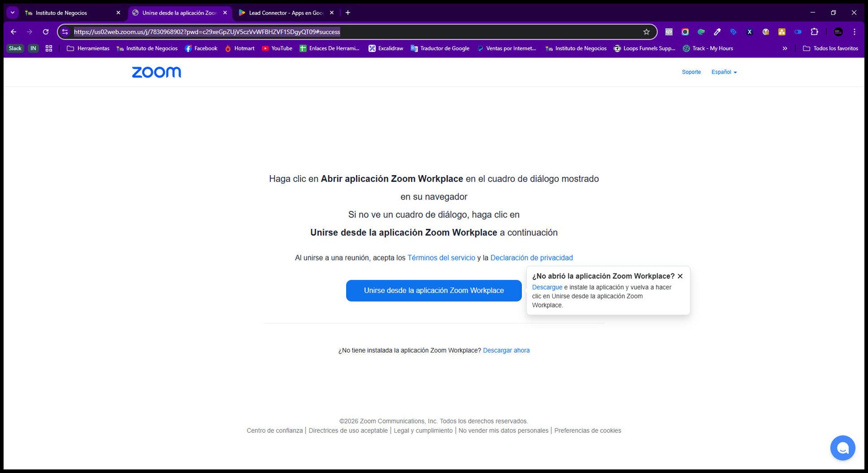Open the apps grid shortcut in bookmarks bar
The height and width of the screenshot is (473, 868).
[49, 48]
